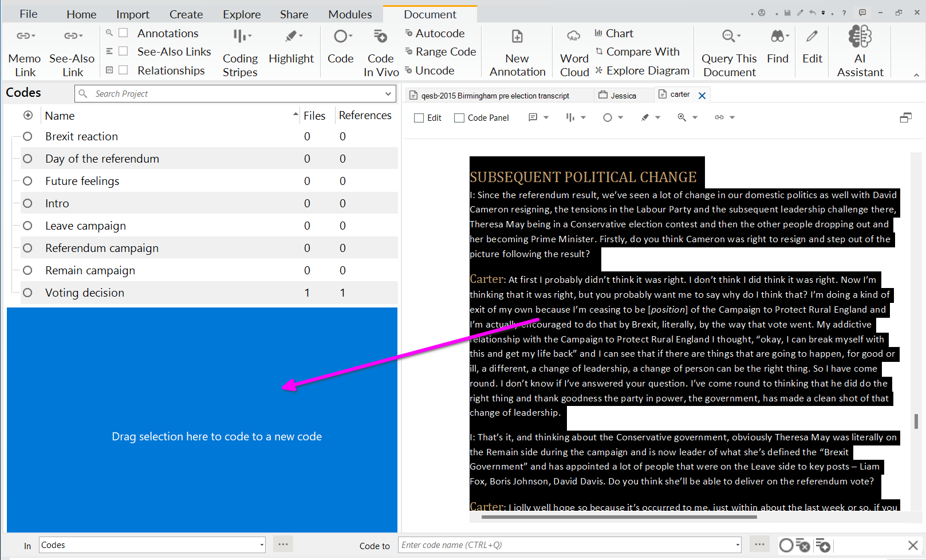Viewport: 926px width, 560px height.
Task: Toggle the Edit checkbox in document toolbar
Action: (419, 118)
